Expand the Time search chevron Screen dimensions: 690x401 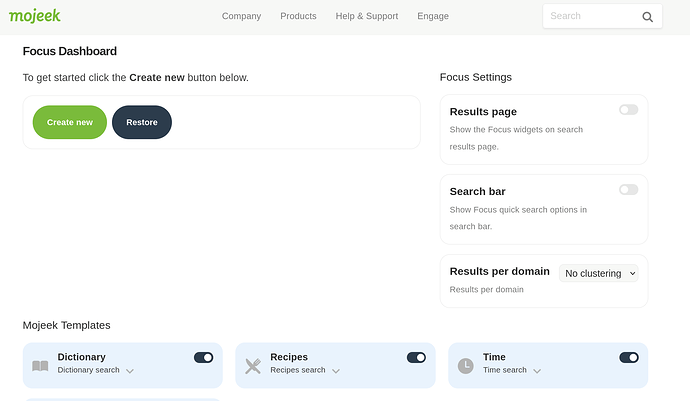click(537, 371)
